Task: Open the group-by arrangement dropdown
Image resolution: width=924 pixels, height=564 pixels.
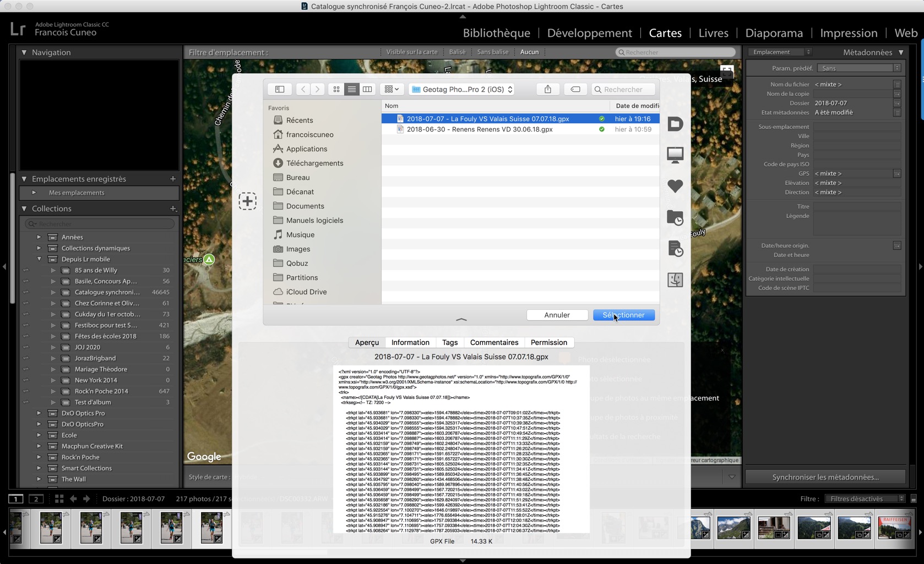Action: coord(392,89)
